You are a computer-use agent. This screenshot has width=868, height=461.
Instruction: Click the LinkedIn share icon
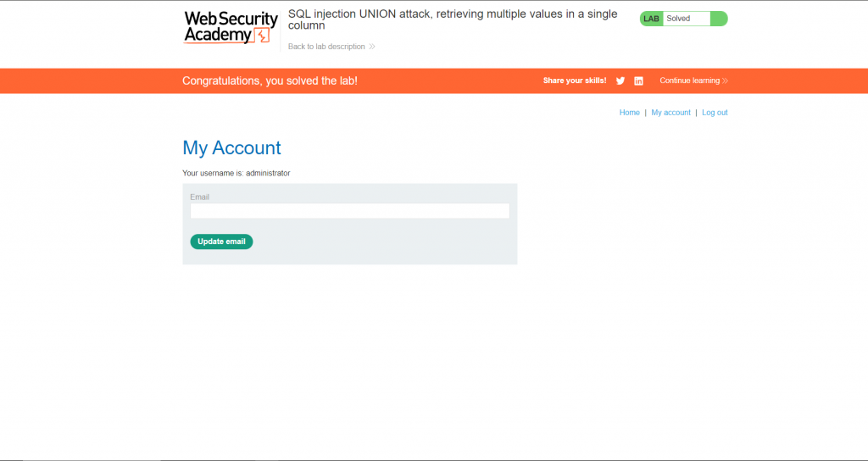[x=638, y=81]
